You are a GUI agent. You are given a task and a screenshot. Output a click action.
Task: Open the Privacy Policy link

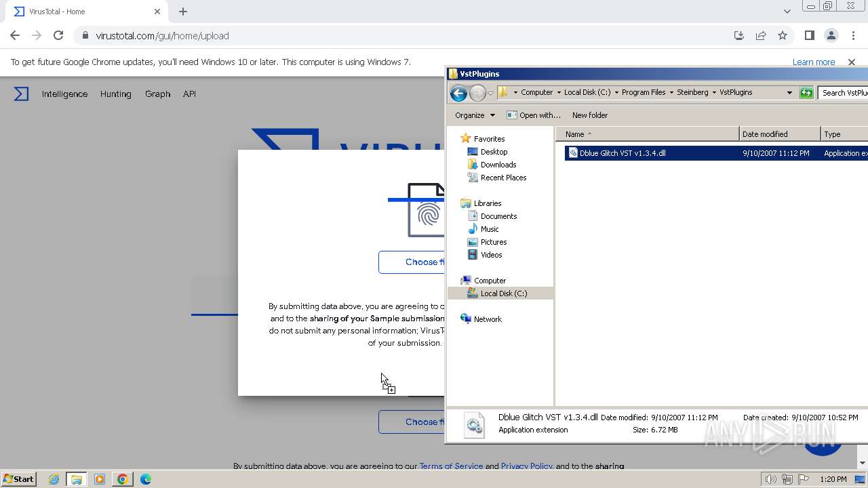tap(527, 466)
